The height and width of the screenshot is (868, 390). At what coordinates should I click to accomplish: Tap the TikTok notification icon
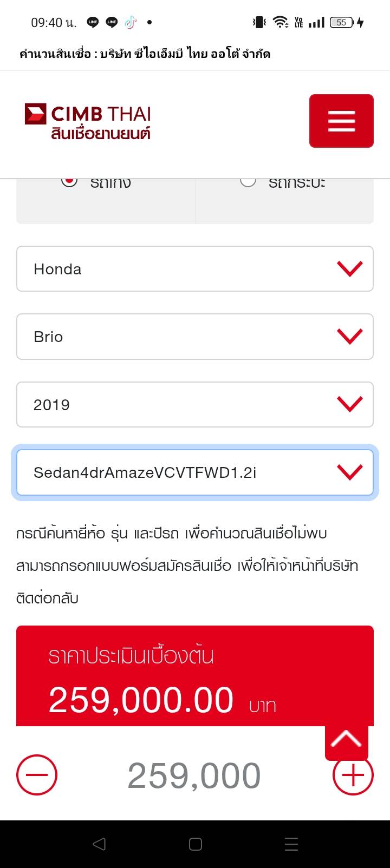coord(131,22)
